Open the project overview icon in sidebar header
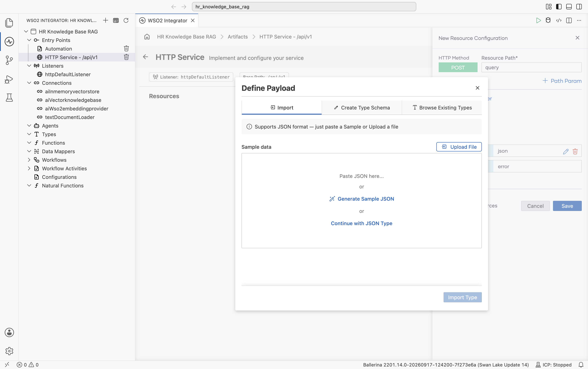 (116, 20)
